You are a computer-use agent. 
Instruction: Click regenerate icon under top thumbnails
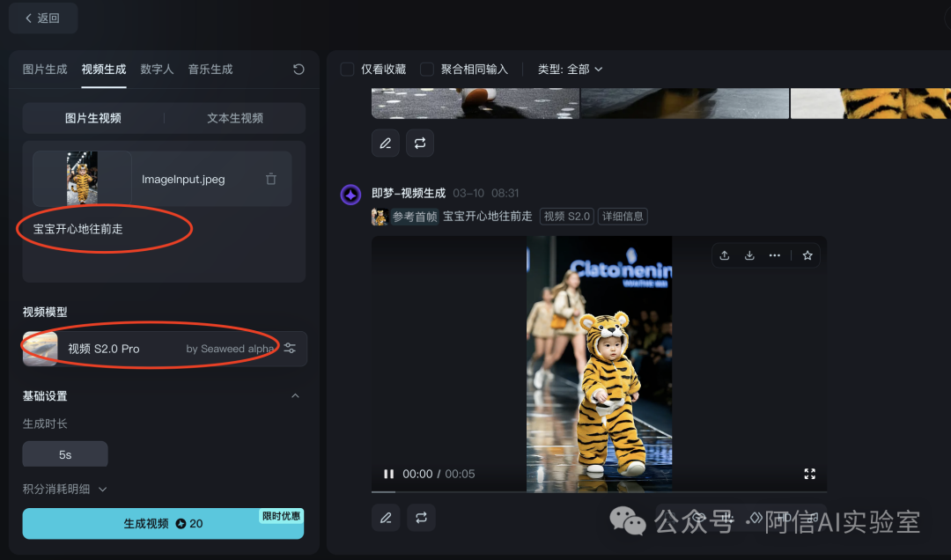coord(420,144)
